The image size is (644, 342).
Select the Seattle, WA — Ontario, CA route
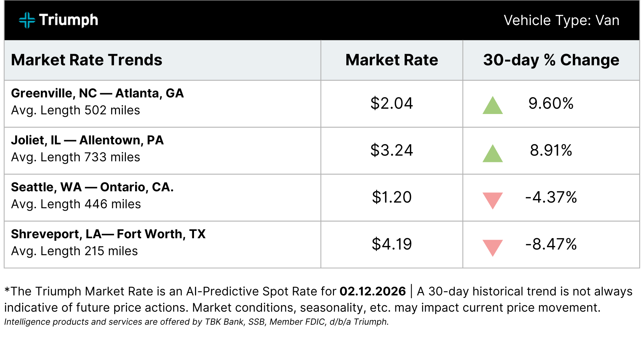point(92,187)
